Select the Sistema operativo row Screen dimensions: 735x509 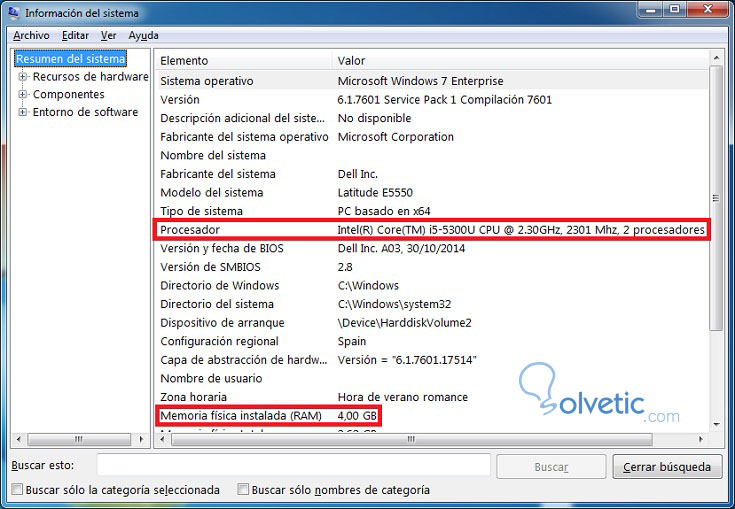(432, 81)
